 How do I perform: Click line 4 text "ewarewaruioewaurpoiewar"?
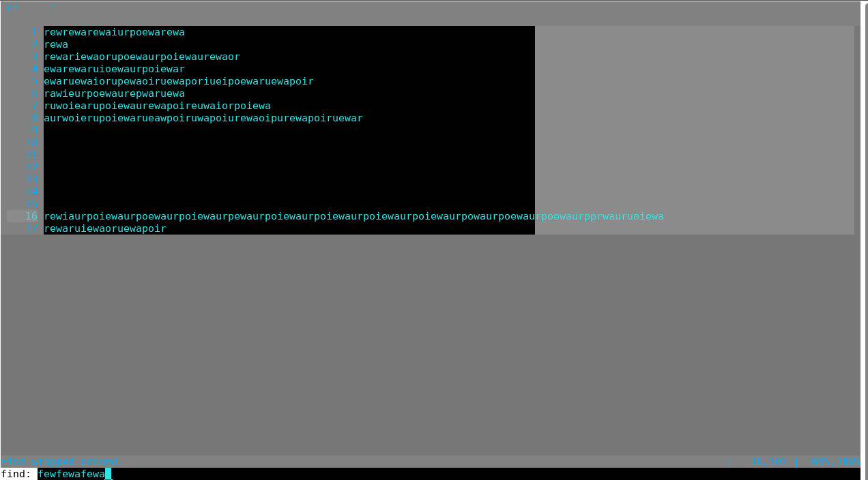pos(114,69)
